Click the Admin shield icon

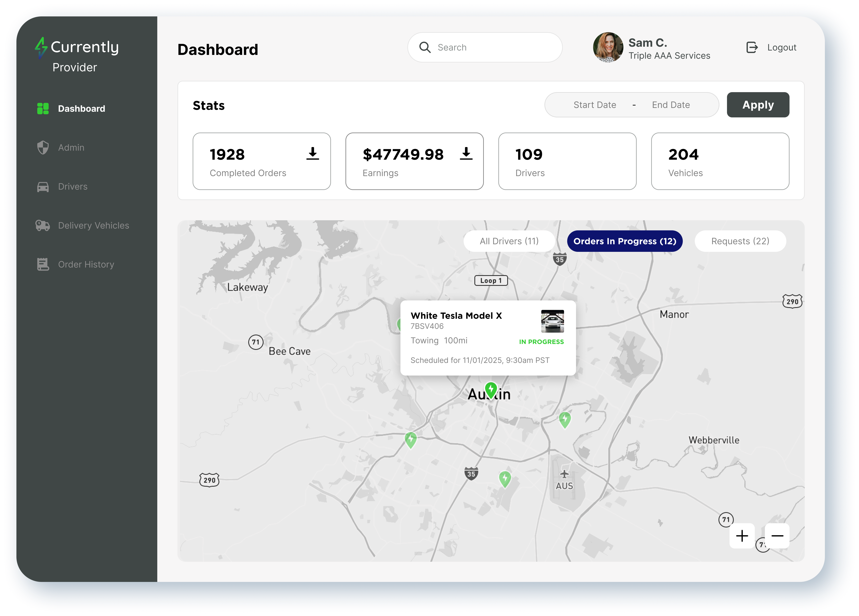coord(43,147)
